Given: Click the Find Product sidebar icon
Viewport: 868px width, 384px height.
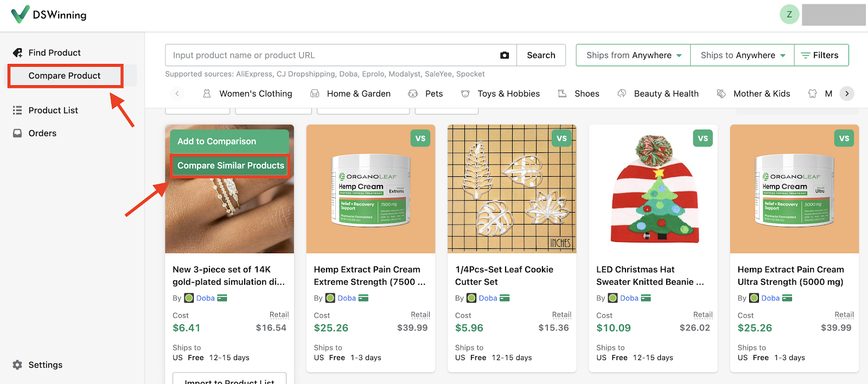Looking at the screenshot, I should [17, 53].
